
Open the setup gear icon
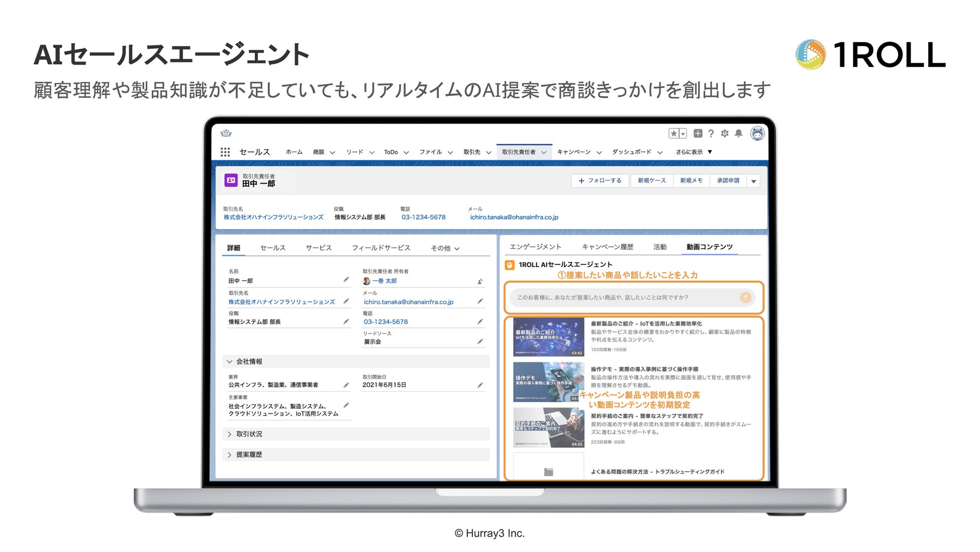click(724, 133)
